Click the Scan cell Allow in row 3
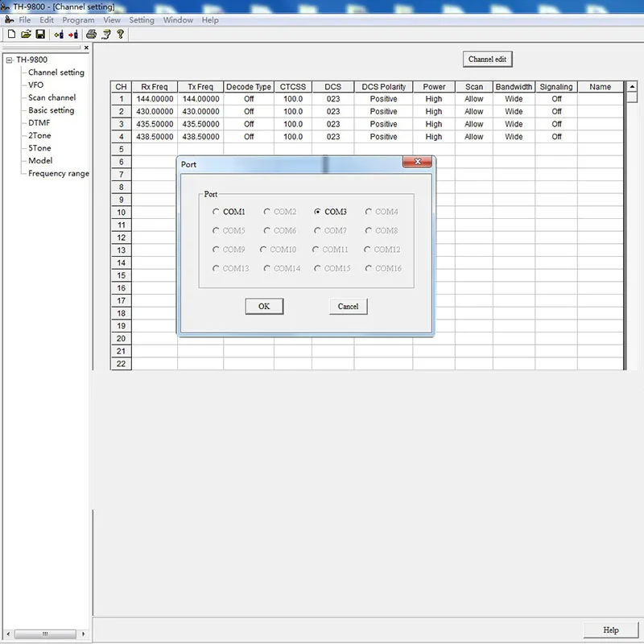The width and height of the screenshot is (644, 644). 474,124
